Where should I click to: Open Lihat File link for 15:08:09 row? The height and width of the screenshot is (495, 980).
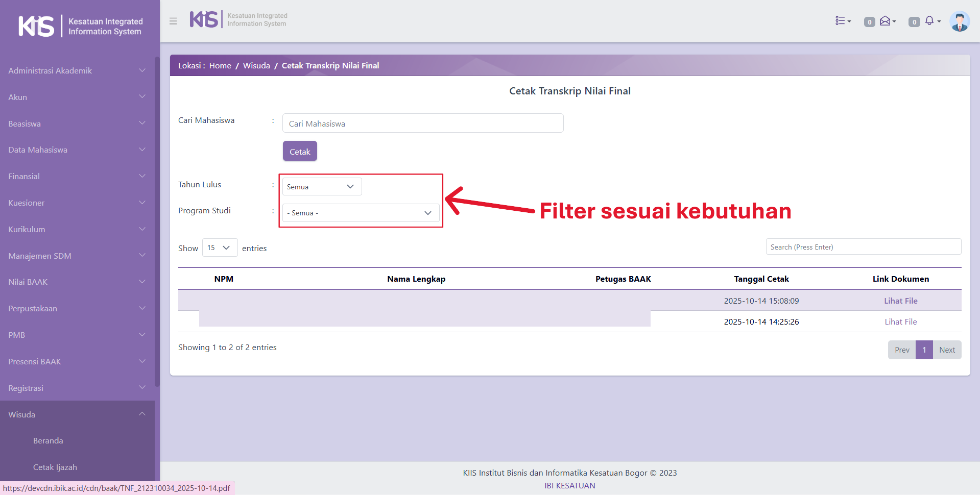coord(900,301)
